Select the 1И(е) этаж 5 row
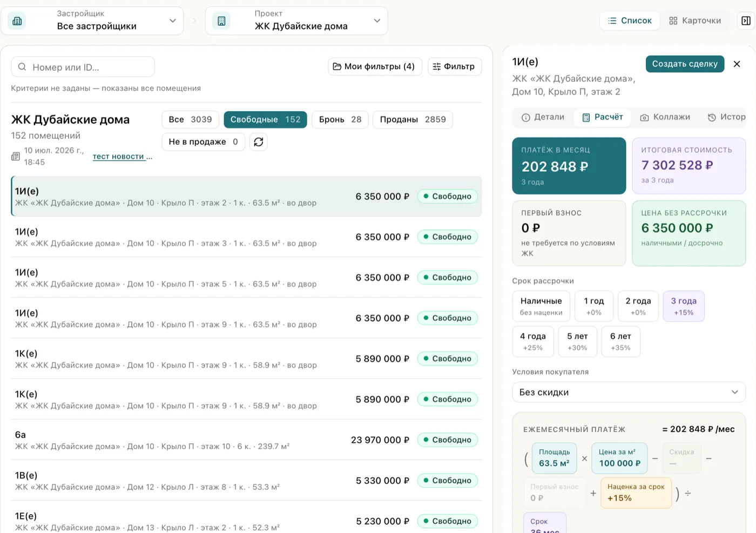756x533 pixels. (x=246, y=277)
